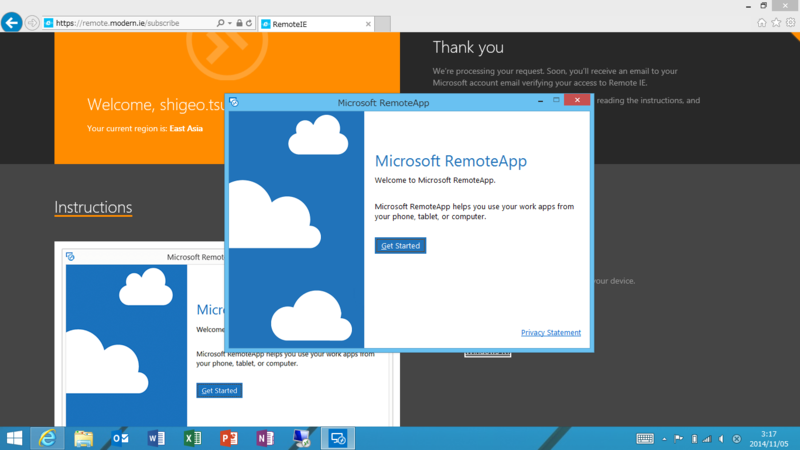
Task: Launch Word from the taskbar
Action: 156,438
